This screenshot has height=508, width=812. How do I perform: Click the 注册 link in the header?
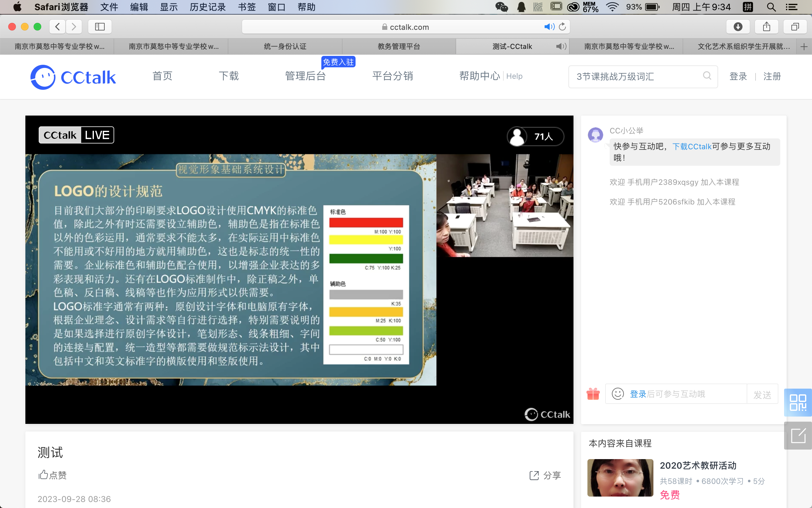(x=772, y=76)
